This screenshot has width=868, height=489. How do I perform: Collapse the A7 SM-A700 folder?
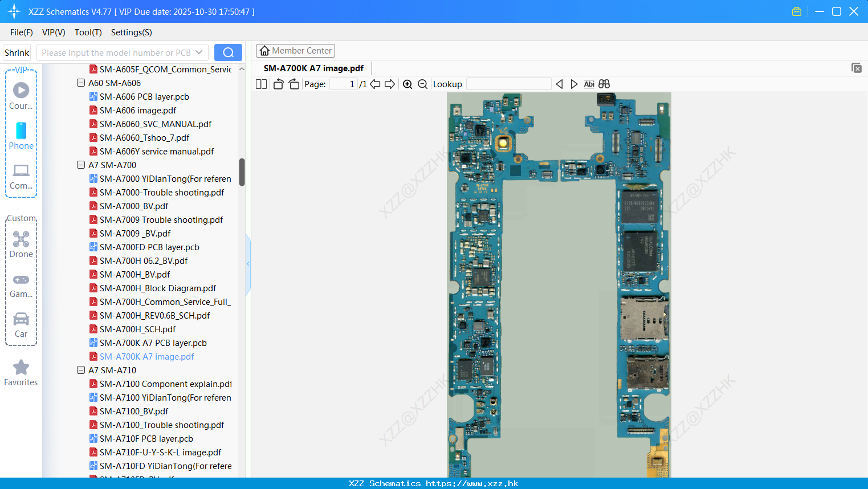(x=81, y=165)
